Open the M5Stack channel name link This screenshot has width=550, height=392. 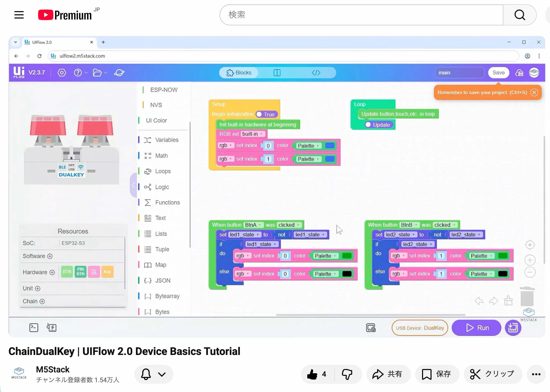(53, 369)
